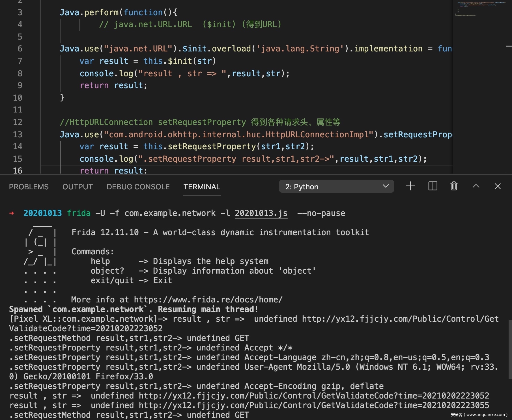Maximize the panel with the up chevron
Screen dimensions: 512x420
click(x=476, y=186)
